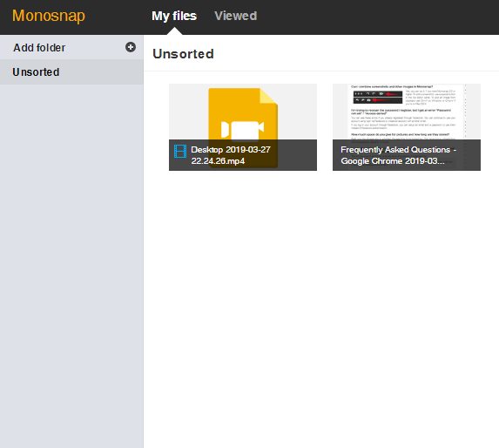Click the 22.24.26.mp4 line of video caption
Image resolution: width=499 pixels, height=448 pixels.
pos(218,161)
